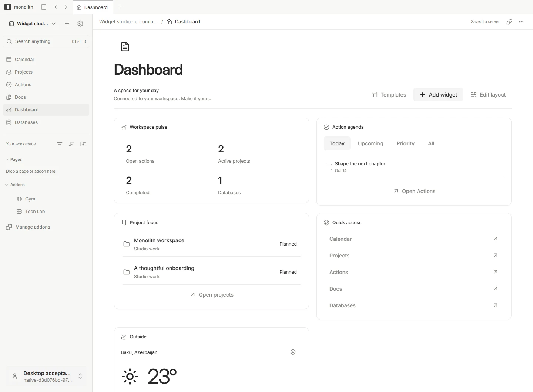
Task: Click the workspace settings gear icon
Action: pyautogui.click(x=80, y=24)
